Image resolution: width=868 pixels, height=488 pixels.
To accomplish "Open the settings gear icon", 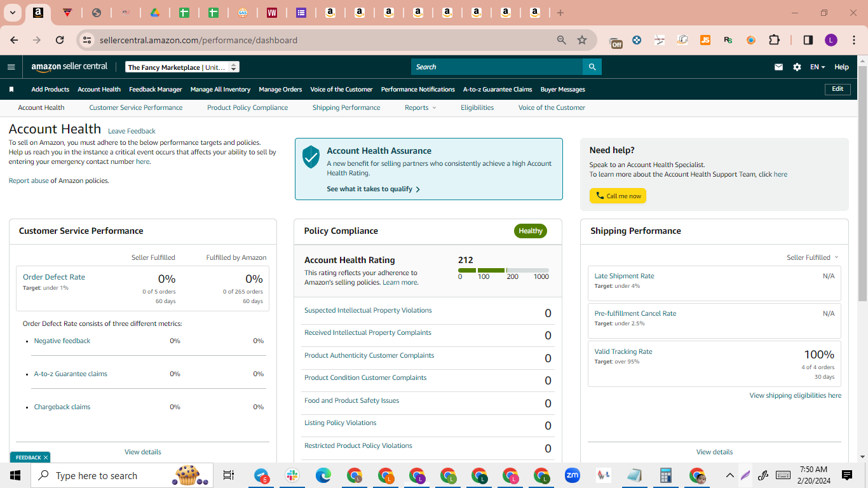I will pyautogui.click(x=797, y=67).
